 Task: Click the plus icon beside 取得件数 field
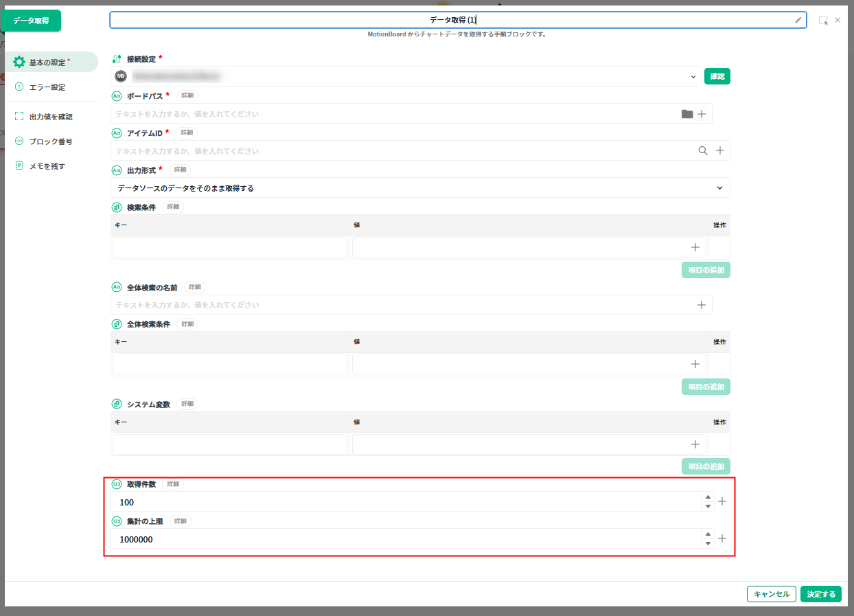(722, 502)
